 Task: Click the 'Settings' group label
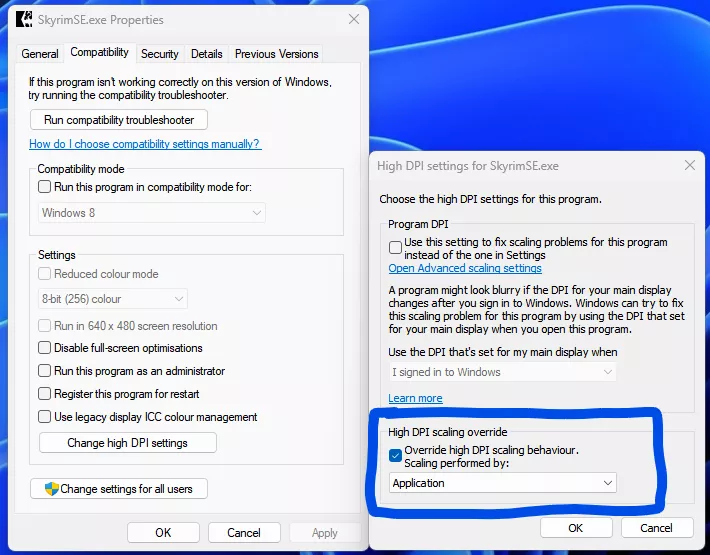[57, 255]
